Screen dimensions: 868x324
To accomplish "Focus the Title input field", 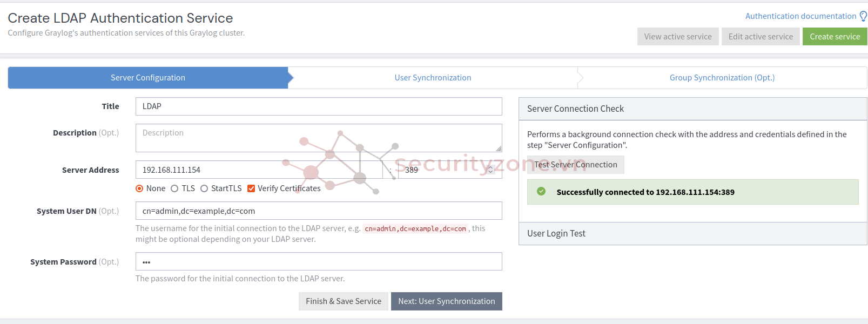I will (x=319, y=106).
